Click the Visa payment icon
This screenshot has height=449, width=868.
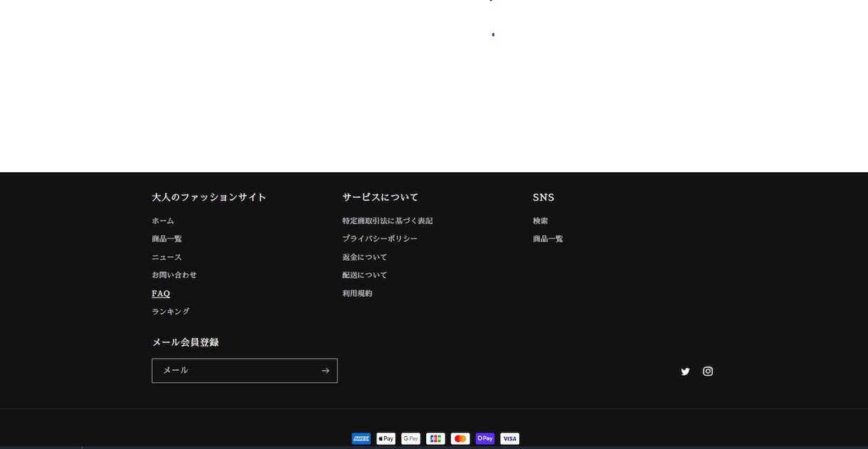click(x=509, y=438)
